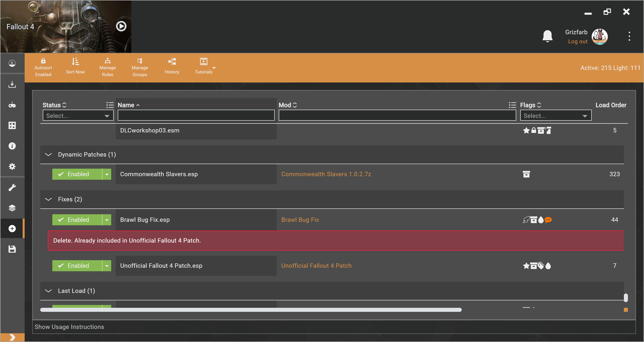The image size is (644, 342).
Task: Click the archive flag icon on Commonwealth Slavers
Action: (x=526, y=174)
